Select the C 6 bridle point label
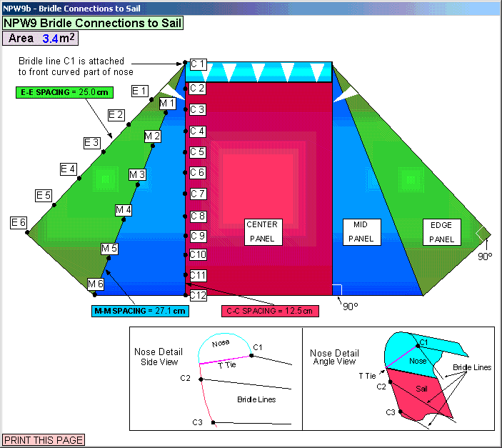Screen dimensions: 502x448 coord(198,173)
